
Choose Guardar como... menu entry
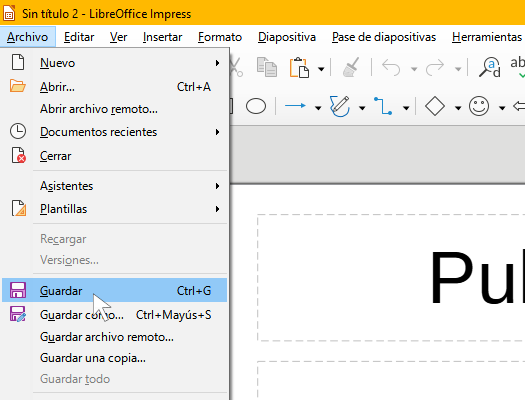pyautogui.click(x=115, y=315)
